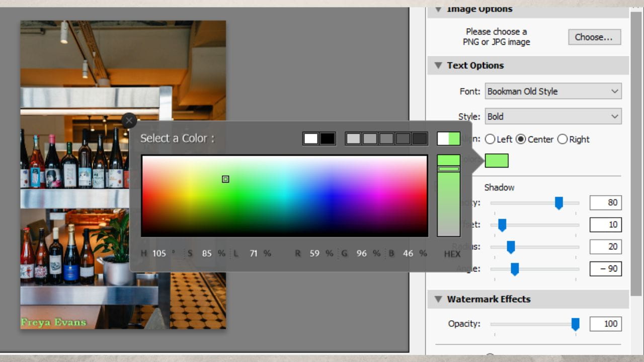Click the shadow radius field 20
This screenshot has width=644, height=362.
coord(606,247)
